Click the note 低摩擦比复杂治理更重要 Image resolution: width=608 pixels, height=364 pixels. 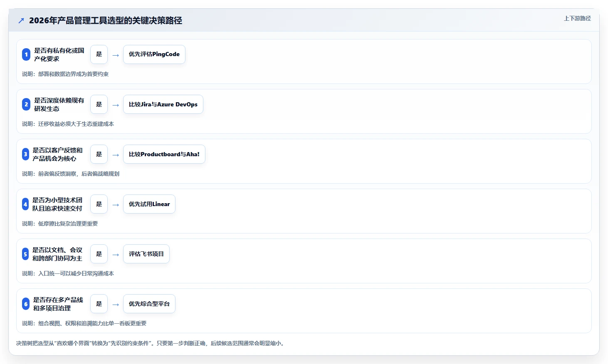tap(68, 224)
